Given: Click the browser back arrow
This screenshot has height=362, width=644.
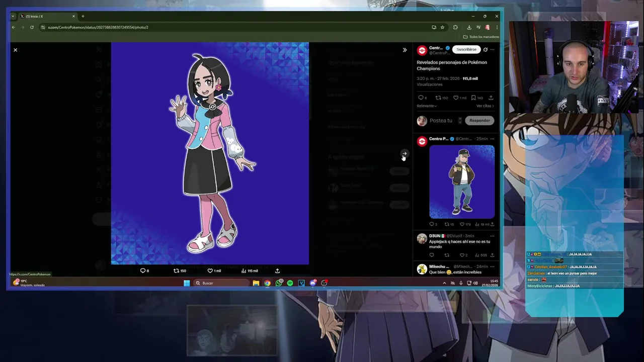Looking at the screenshot, I should [x=14, y=27].
